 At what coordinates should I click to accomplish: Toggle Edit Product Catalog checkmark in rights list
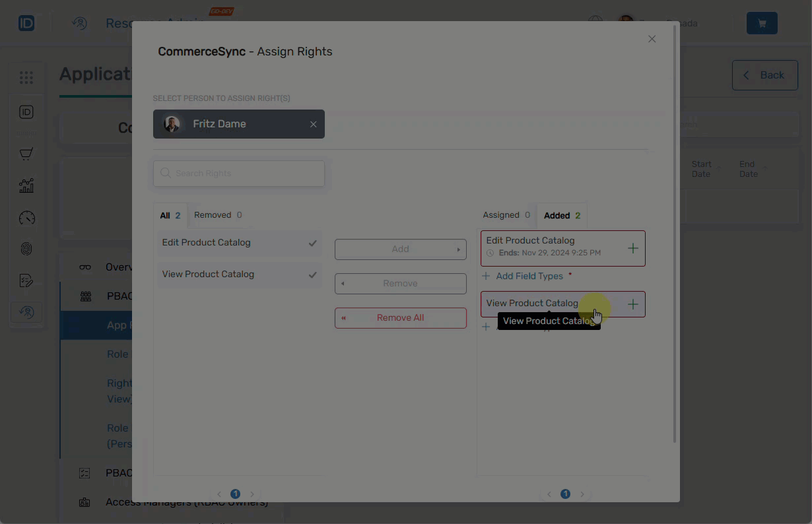pos(312,243)
